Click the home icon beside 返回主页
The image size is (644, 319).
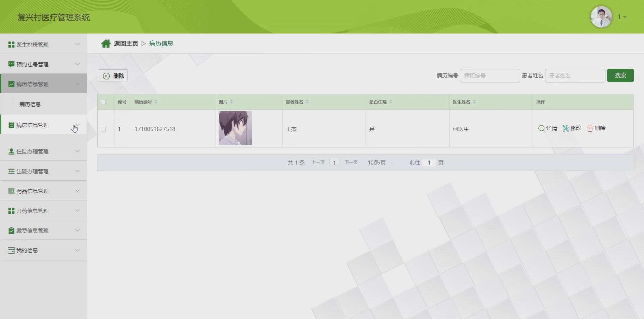[x=106, y=44]
